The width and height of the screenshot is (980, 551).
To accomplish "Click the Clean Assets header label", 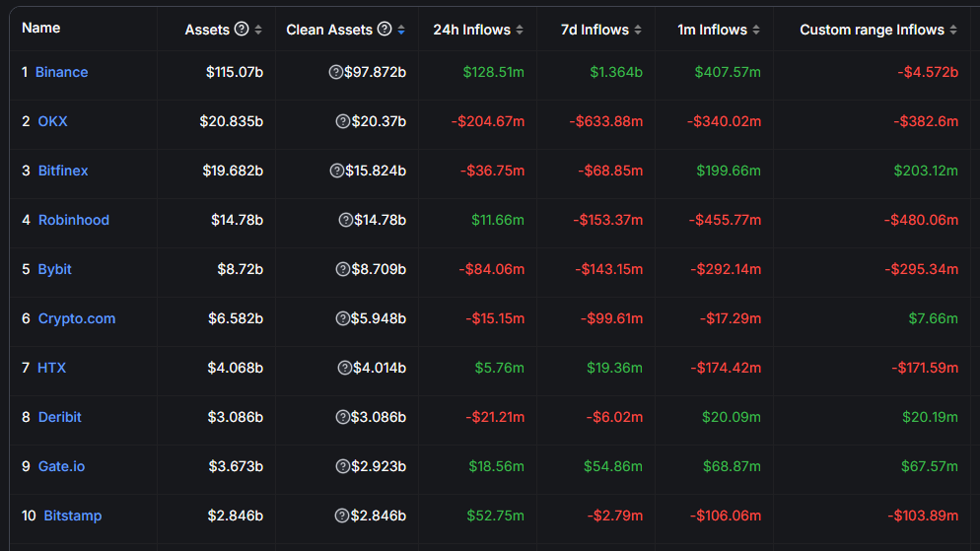I will pyautogui.click(x=329, y=30).
